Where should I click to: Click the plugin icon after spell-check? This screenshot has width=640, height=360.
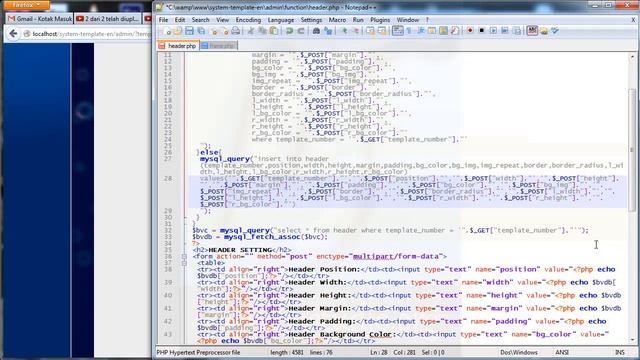544,31
